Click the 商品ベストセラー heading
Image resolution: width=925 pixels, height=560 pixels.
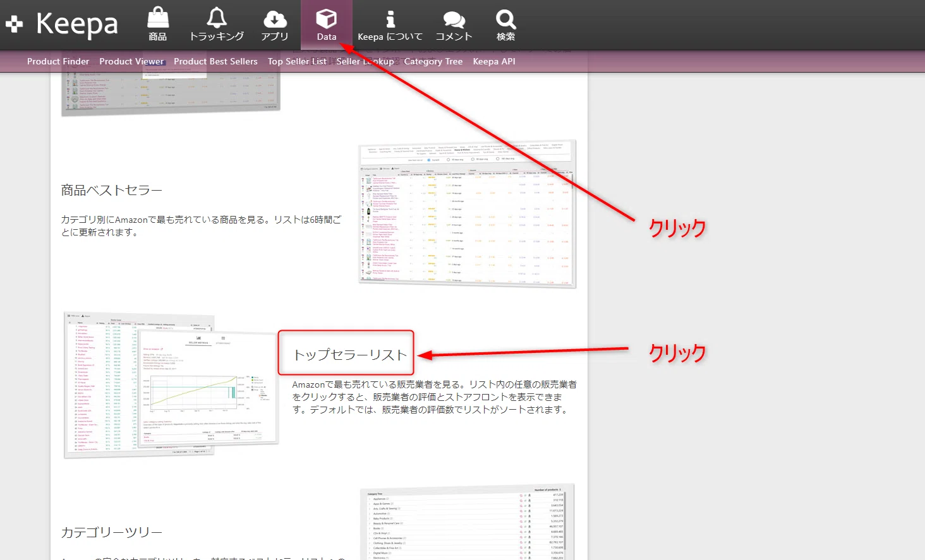pyautogui.click(x=112, y=190)
